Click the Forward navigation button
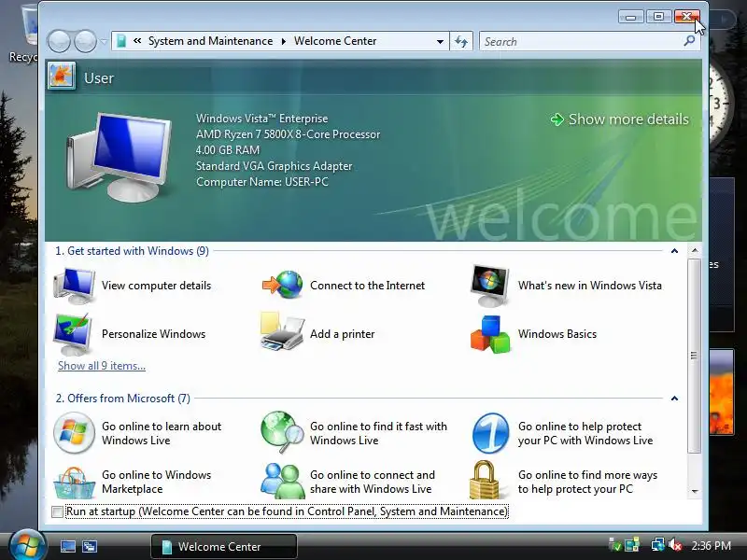The height and width of the screenshot is (560, 747). (85, 41)
